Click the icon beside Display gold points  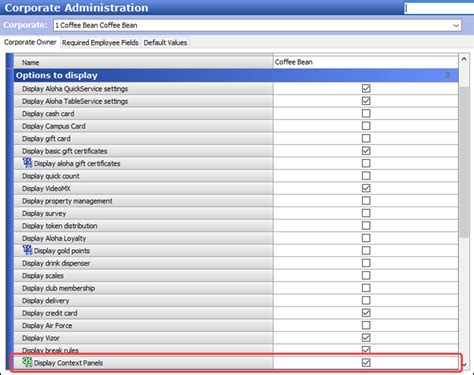click(27, 250)
